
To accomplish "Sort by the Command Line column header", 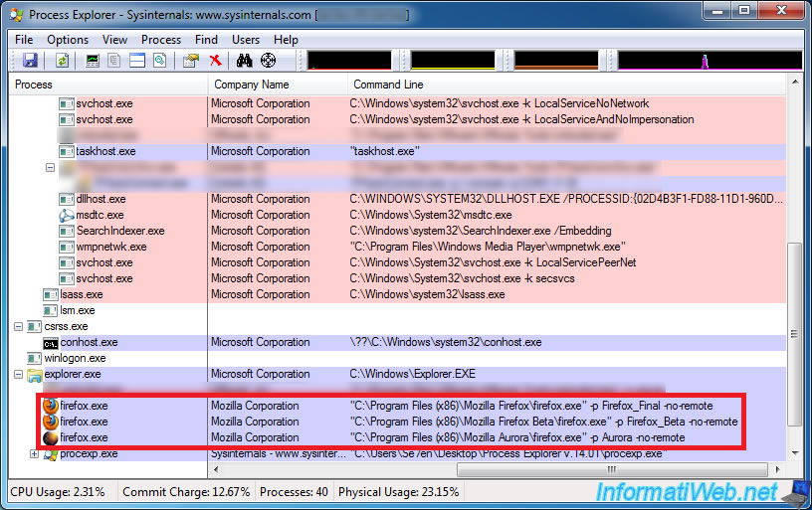I will [x=566, y=85].
